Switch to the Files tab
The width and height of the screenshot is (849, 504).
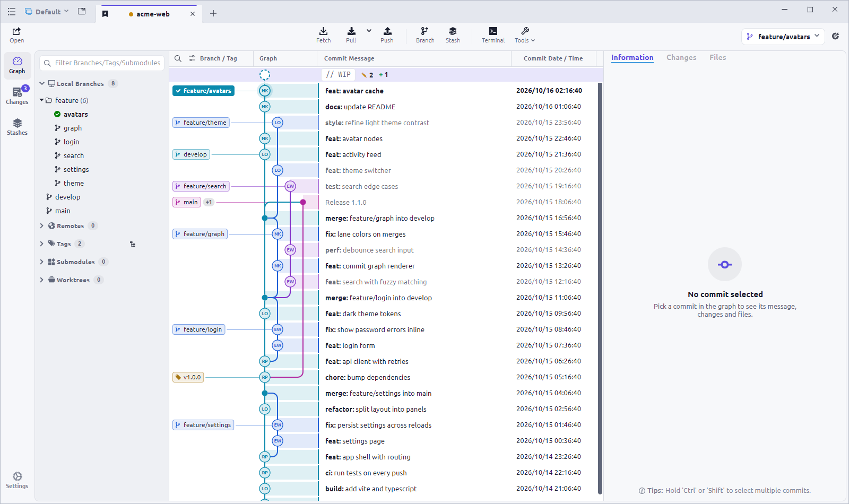click(x=717, y=57)
